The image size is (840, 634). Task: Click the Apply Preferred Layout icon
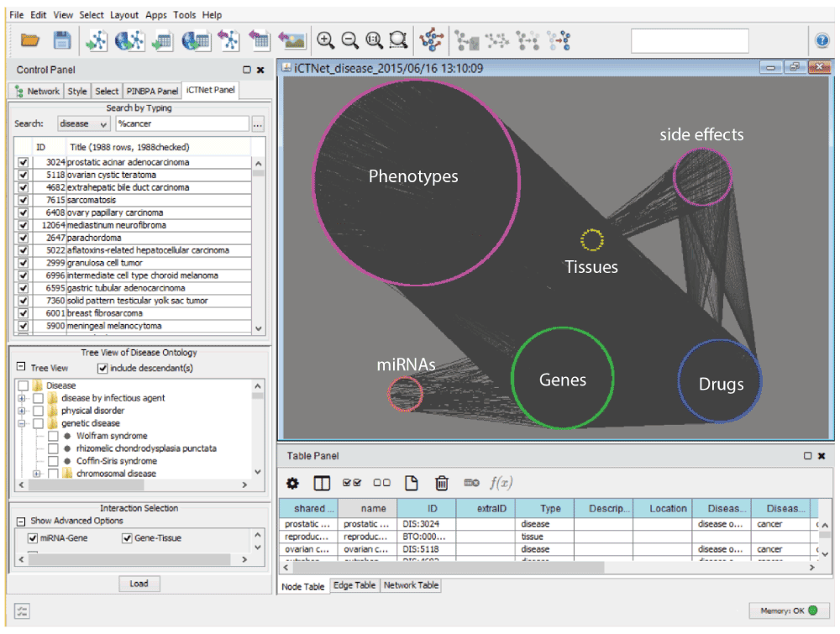point(433,39)
